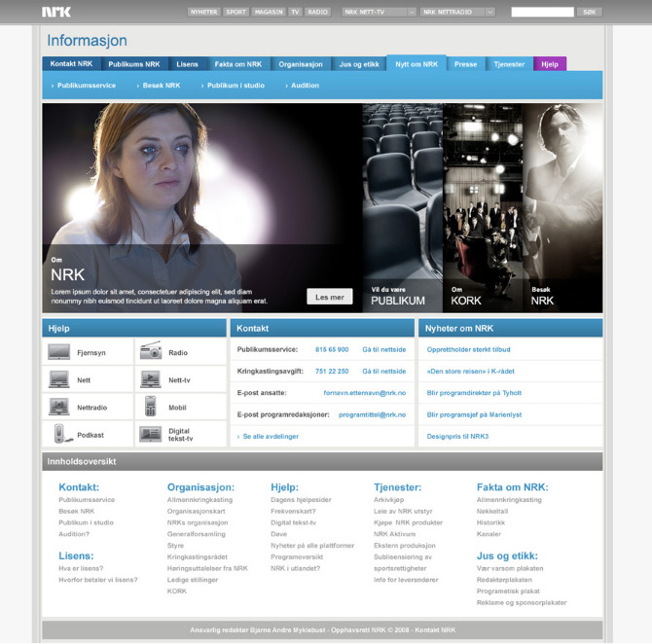The image size is (652, 644).
Task: Click fornavn.etternavn@nrk.no email link
Action: tap(365, 392)
